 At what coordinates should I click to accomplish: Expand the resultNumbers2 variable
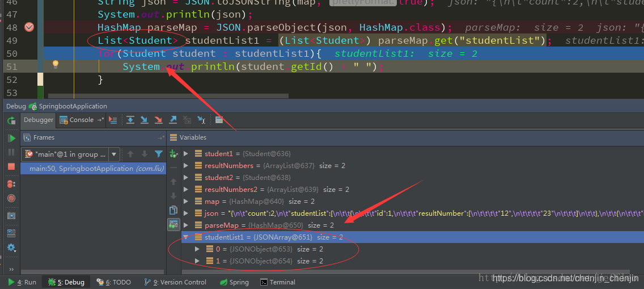tap(186, 189)
